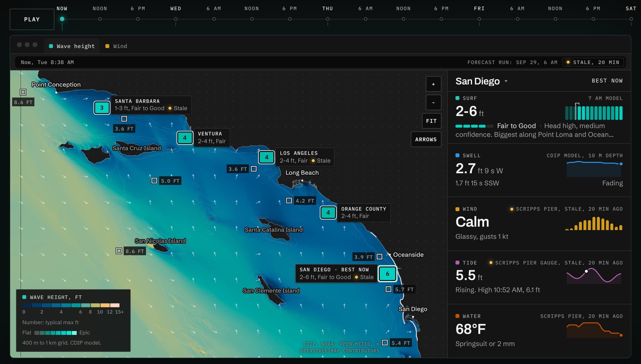
Task: Click the 3.6 FT buoy below Santa Barbara
Action: click(x=124, y=119)
